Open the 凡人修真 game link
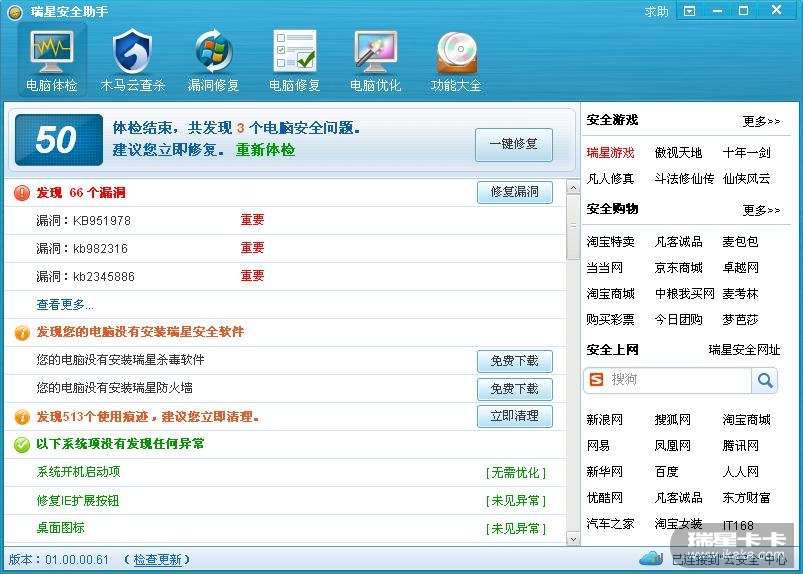This screenshot has width=803, height=574. (610, 179)
